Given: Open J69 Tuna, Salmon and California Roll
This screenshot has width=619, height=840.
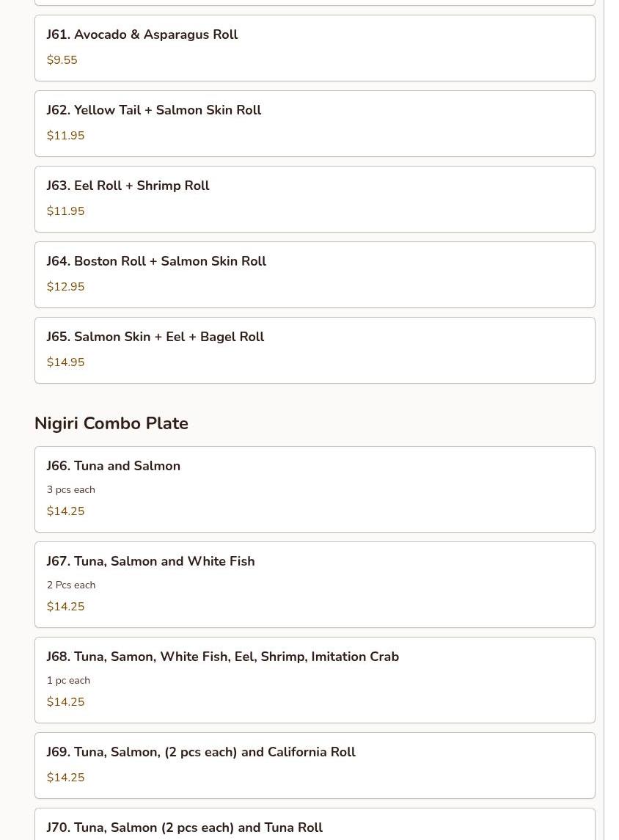Looking at the screenshot, I should point(201,753).
